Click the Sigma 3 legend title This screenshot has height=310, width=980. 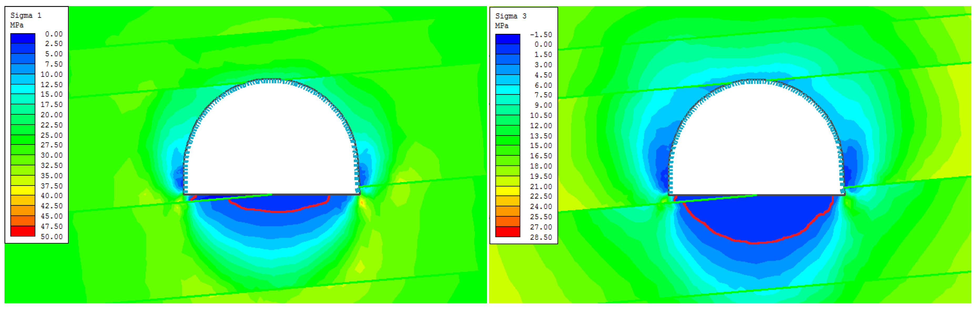pos(511,16)
